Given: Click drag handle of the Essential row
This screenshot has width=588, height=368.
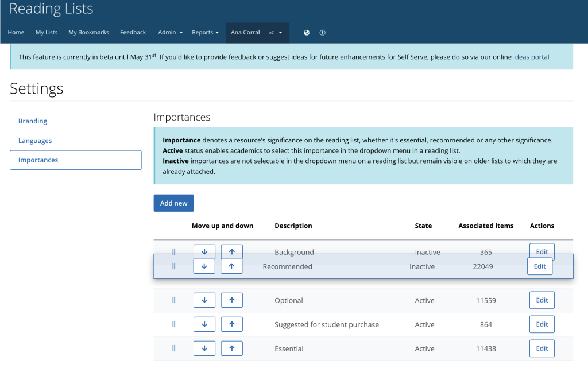Looking at the screenshot, I should tap(174, 348).
